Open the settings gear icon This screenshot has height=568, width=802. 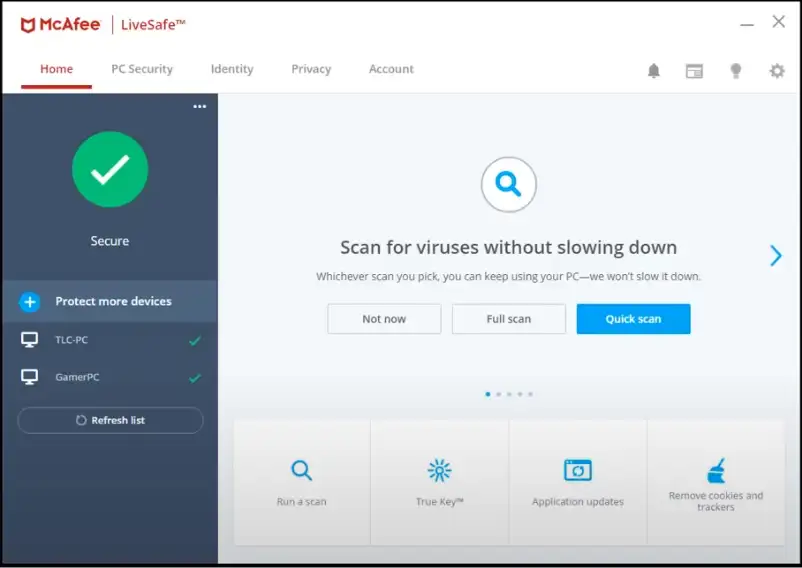[777, 71]
